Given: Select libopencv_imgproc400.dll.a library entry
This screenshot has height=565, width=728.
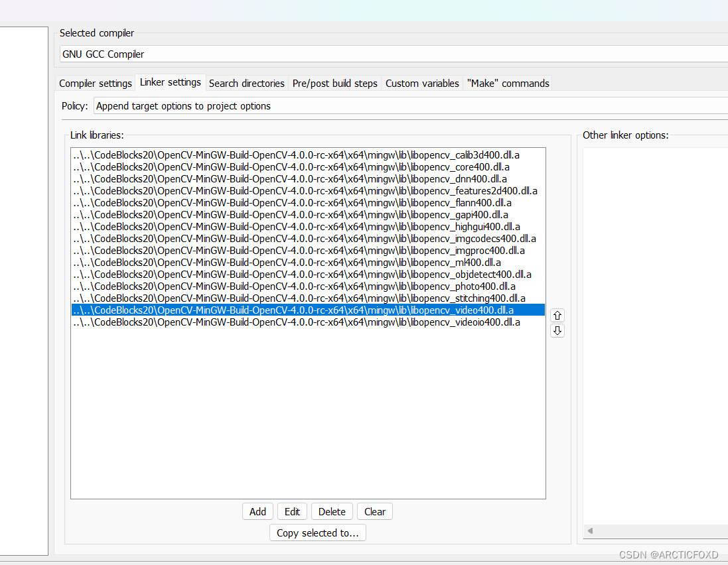Looking at the screenshot, I should coord(308,251).
